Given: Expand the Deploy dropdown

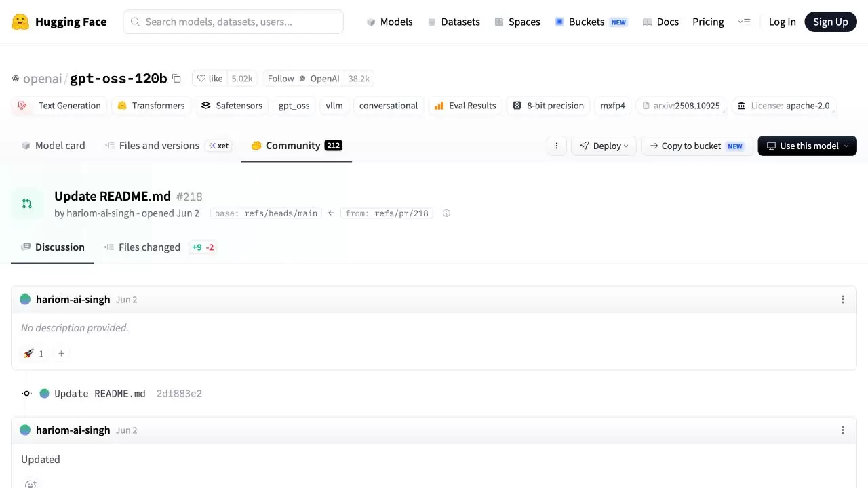Looking at the screenshot, I should pyautogui.click(x=604, y=146).
